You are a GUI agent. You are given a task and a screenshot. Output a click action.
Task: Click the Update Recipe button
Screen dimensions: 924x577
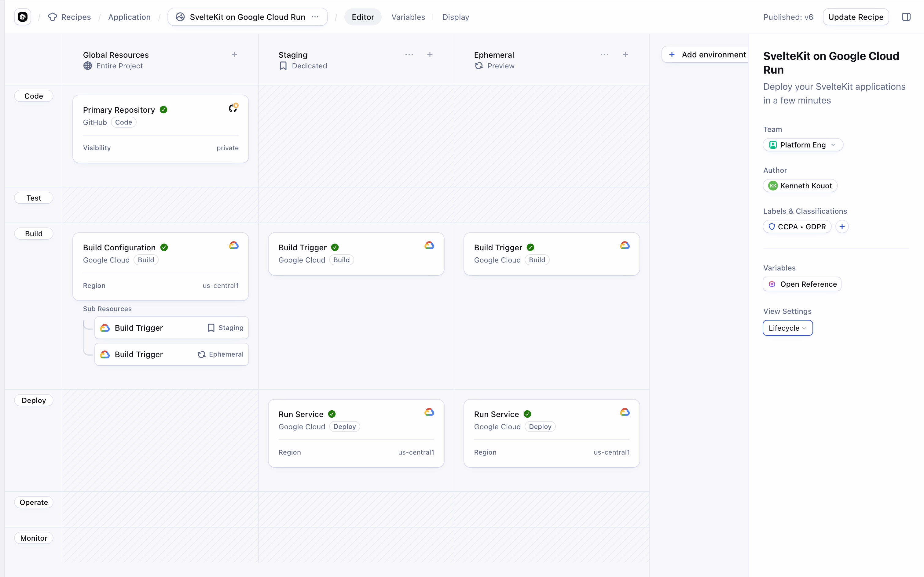(855, 17)
